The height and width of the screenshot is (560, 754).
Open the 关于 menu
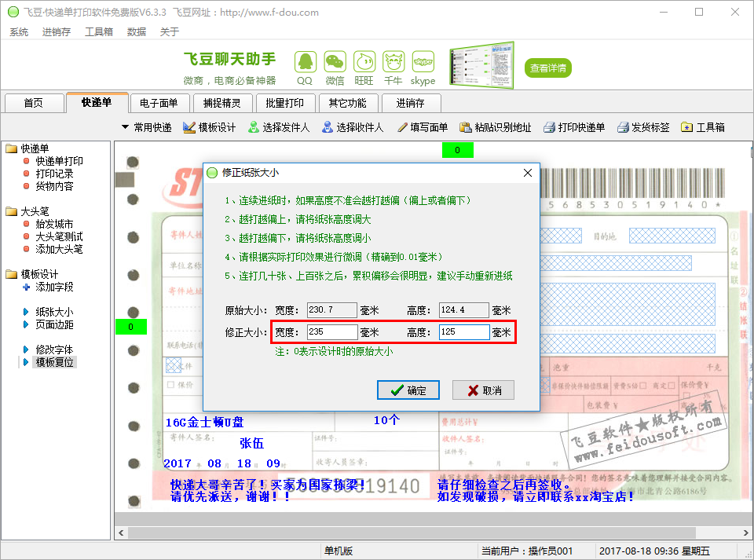pos(170,32)
